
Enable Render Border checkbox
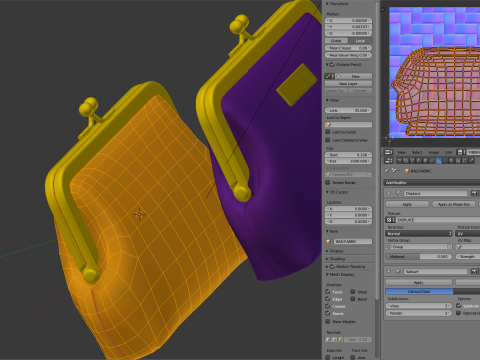coord(328,182)
